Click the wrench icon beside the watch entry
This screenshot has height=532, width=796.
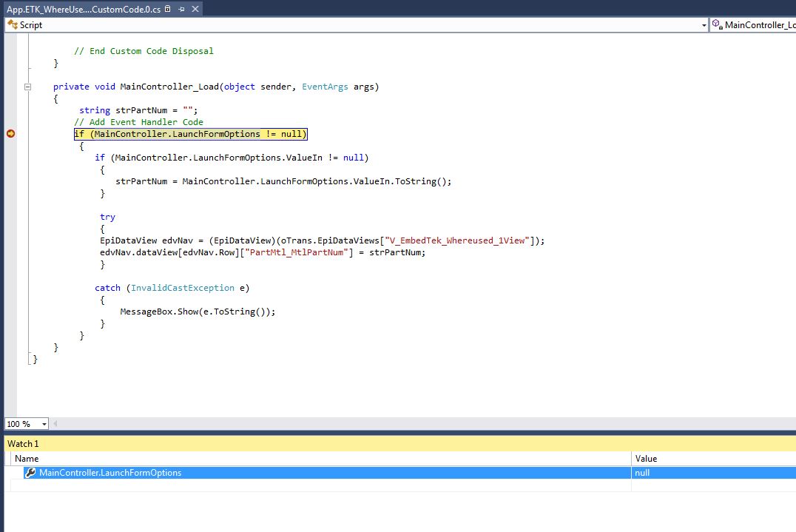[x=30, y=473]
